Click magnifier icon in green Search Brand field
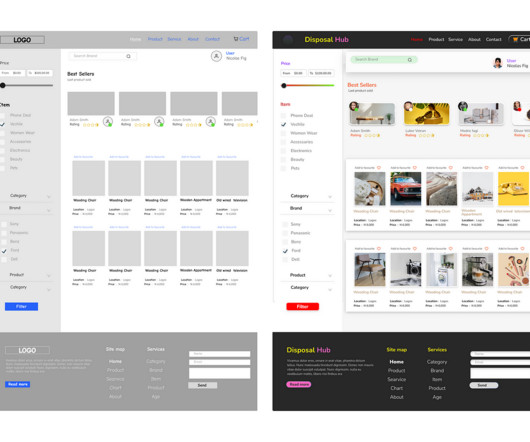Screen dimensions: 530x442 pos(410,60)
